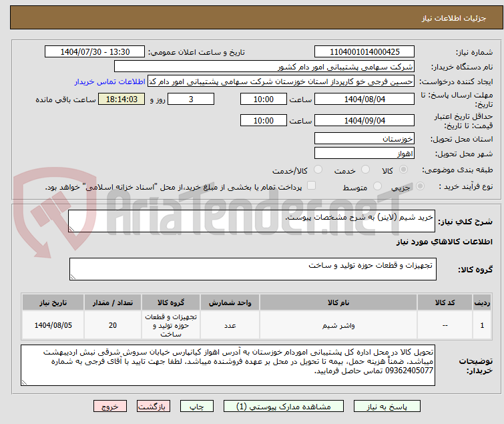This screenshot has height=424, width=504.
Task: Click the remaining days field showing 3
Action: click(191, 99)
